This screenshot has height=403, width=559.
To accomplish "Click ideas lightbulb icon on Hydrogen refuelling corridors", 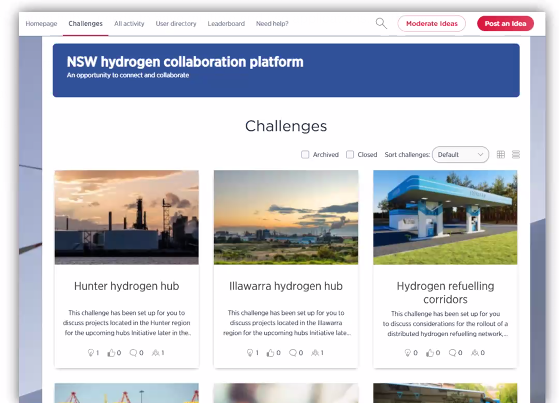I will (x=408, y=353).
